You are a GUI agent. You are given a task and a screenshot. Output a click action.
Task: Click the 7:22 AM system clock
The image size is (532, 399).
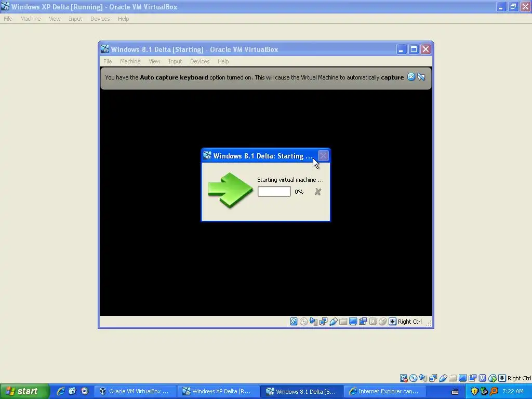(513, 391)
